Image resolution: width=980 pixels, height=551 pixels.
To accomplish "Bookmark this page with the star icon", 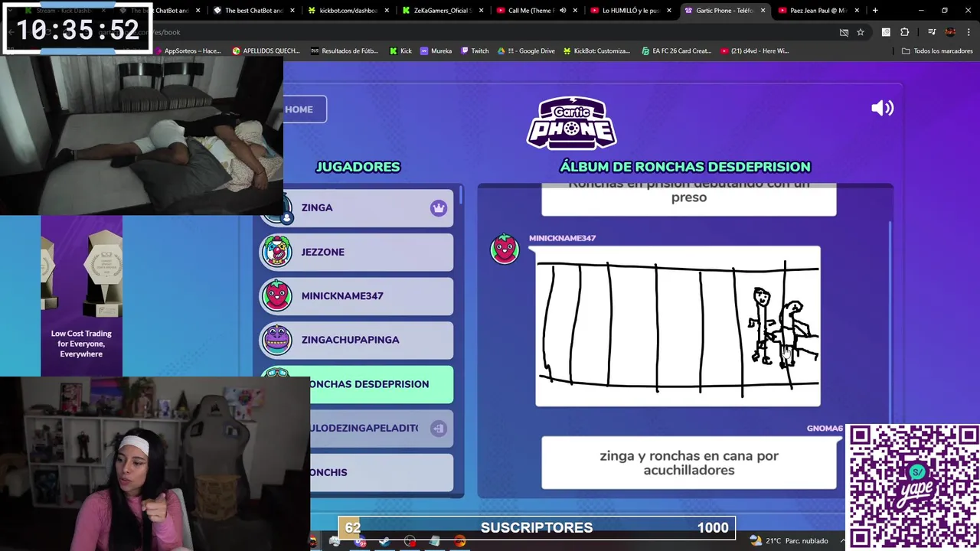I will [x=861, y=32].
